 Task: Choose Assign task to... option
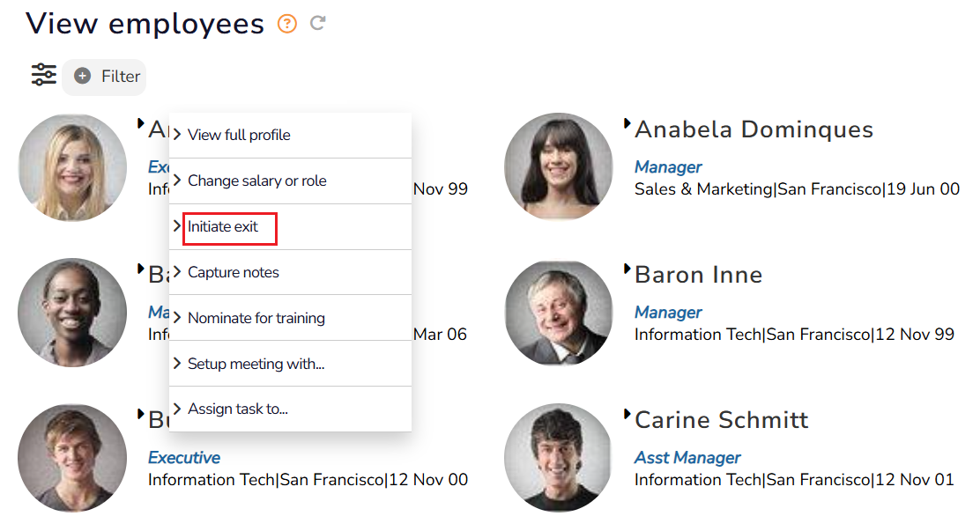[237, 409]
